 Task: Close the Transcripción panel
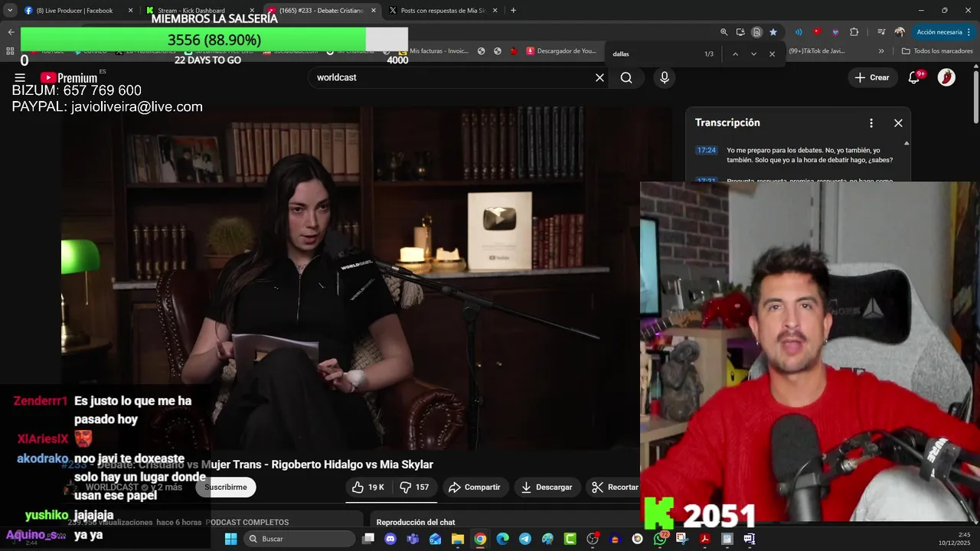tap(898, 122)
